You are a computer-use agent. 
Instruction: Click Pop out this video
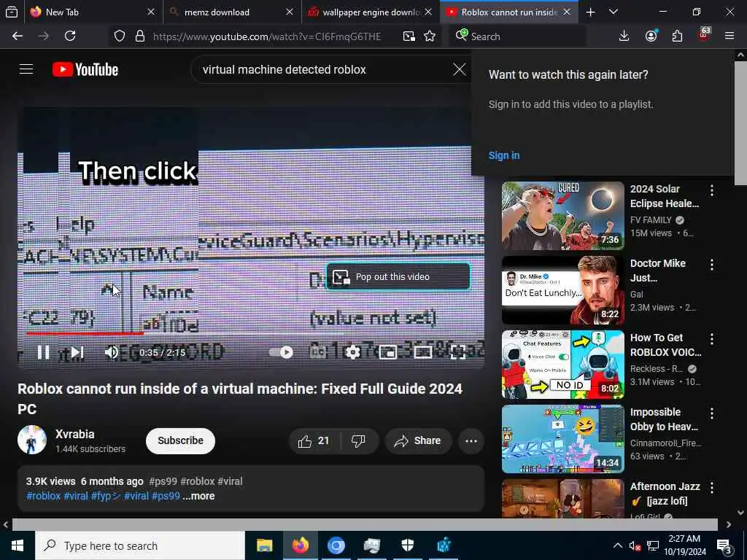point(398,276)
